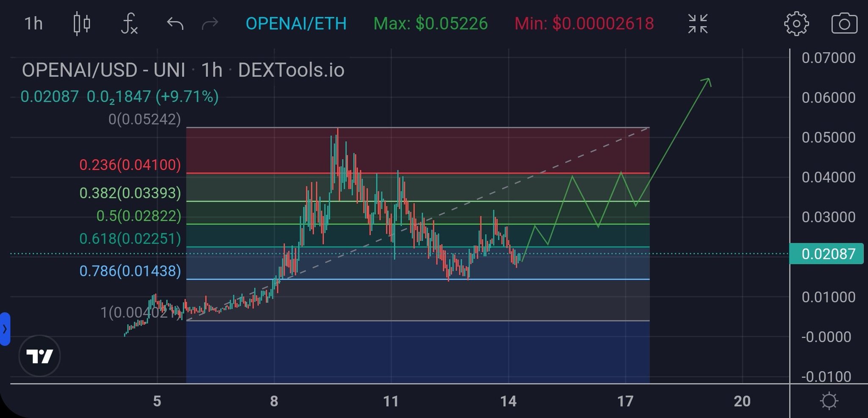Image resolution: width=868 pixels, height=418 pixels.
Task: Collapse the fullscreen chart view
Action: (698, 23)
